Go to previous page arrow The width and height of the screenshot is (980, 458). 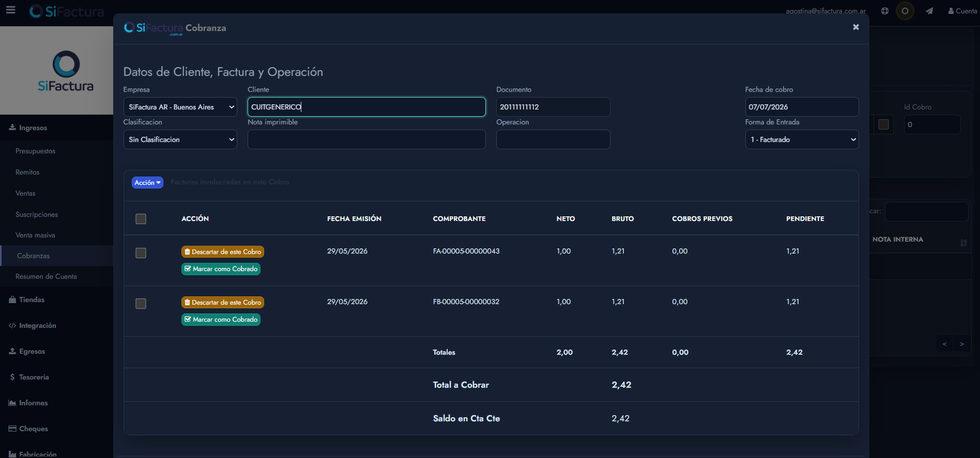click(x=944, y=344)
